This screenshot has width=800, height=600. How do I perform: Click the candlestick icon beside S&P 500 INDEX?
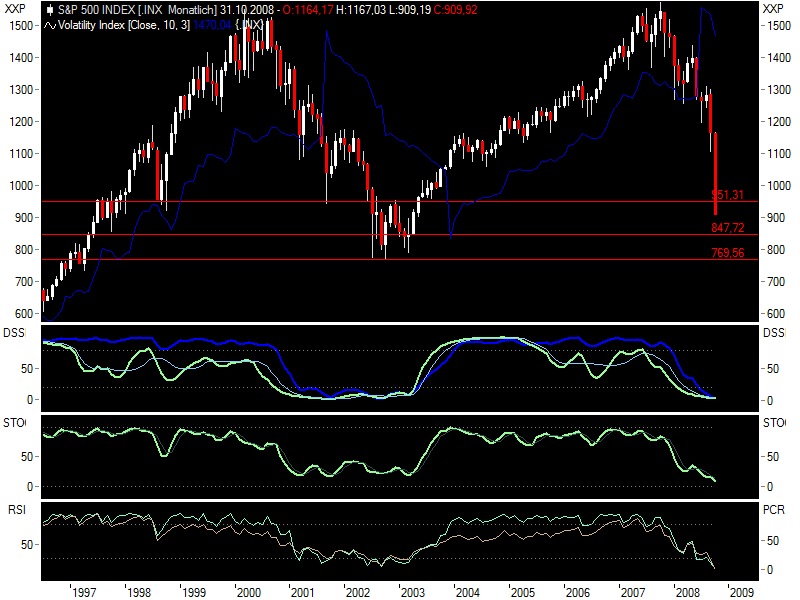tap(50, 10)
